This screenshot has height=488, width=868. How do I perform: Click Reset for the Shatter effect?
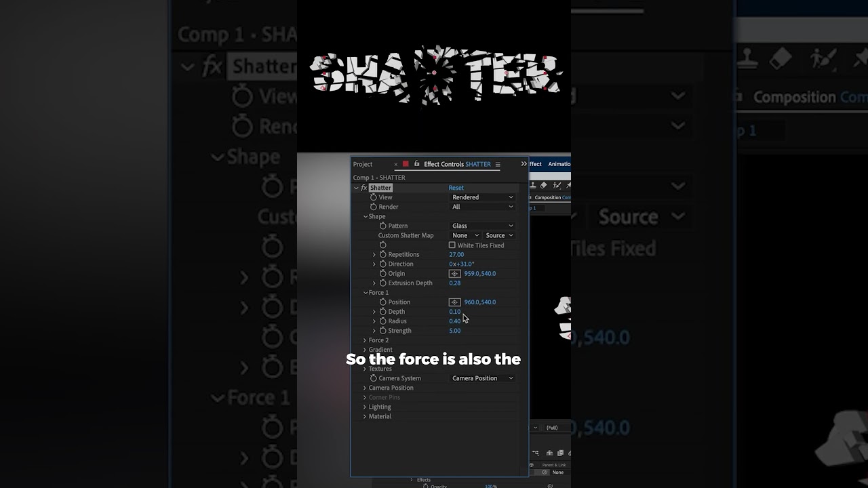point(456,188)
